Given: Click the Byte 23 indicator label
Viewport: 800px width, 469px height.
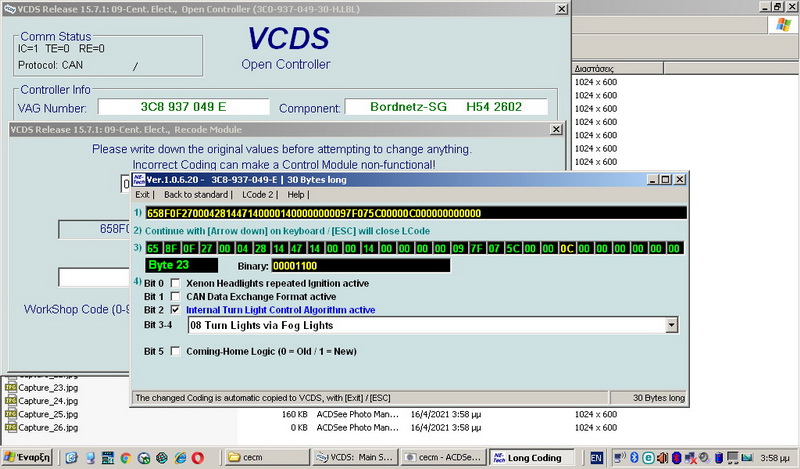Looking at the screenshot, I should pyautogui.click(x=182, y=265).
